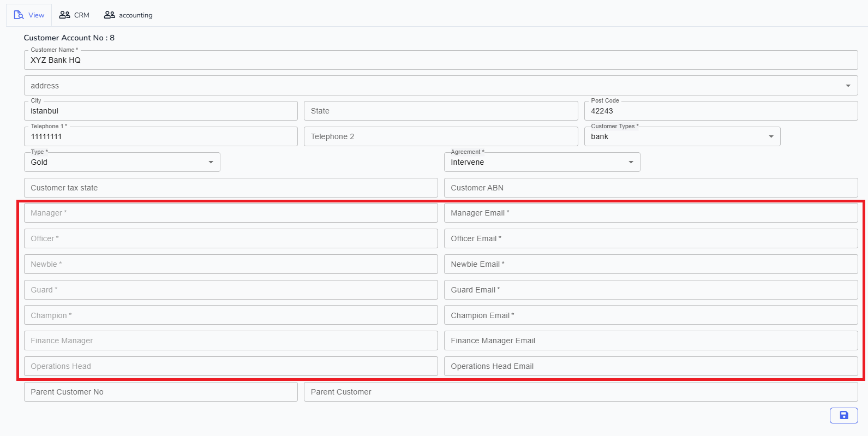Viewport: 868px width, 436px height.
Task: Switch to the View tab
Action: tap(29, 15)
